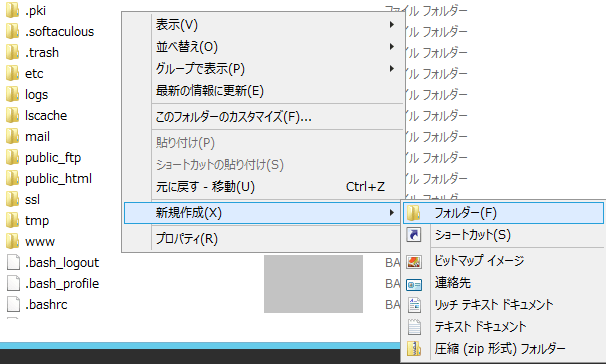606x364 pixels.
Task: Click the .bash_profile file icon
Action: (13, 283)
